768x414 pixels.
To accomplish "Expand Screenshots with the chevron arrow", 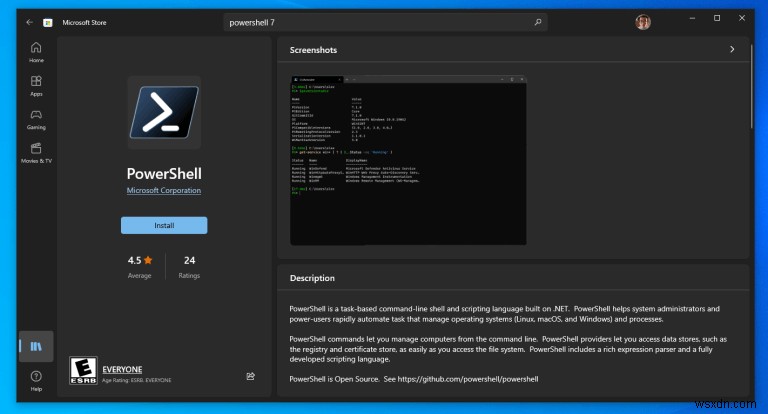I will [x=732, y=49].
